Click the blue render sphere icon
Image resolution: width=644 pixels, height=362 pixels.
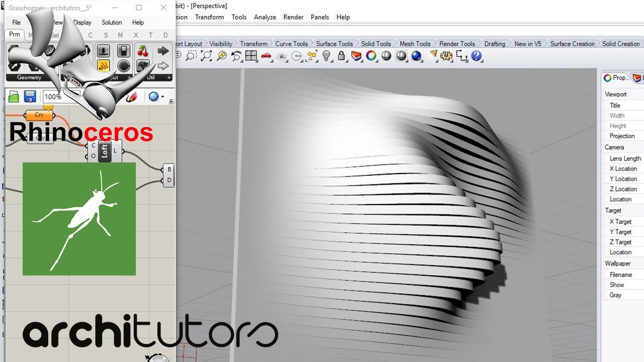pyautogui.click(x=417, y=56)
